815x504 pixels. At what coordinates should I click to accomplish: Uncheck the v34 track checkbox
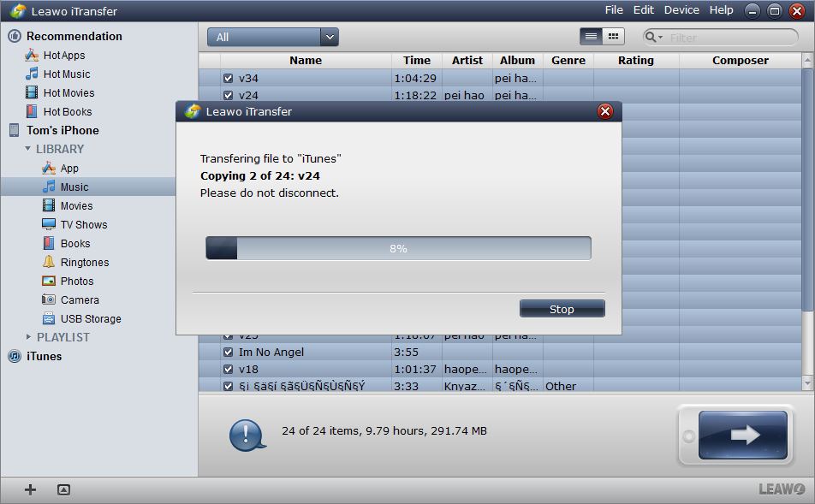coord(228,78)
